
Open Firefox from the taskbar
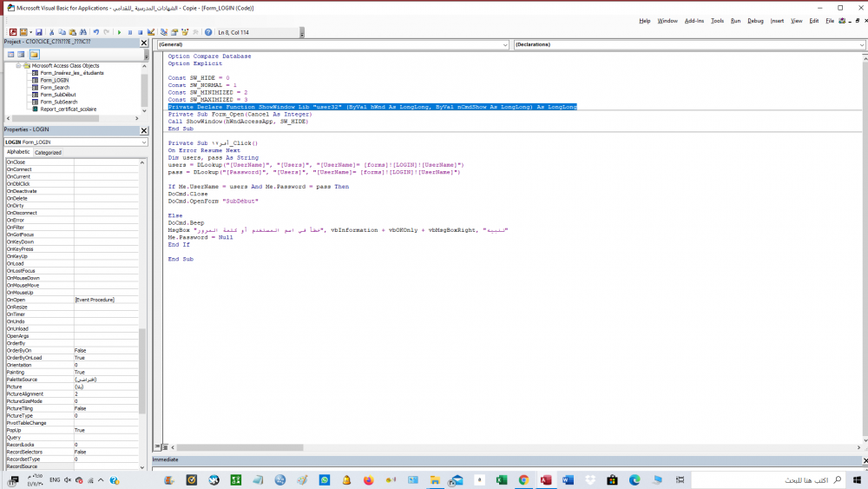(369, 480)
